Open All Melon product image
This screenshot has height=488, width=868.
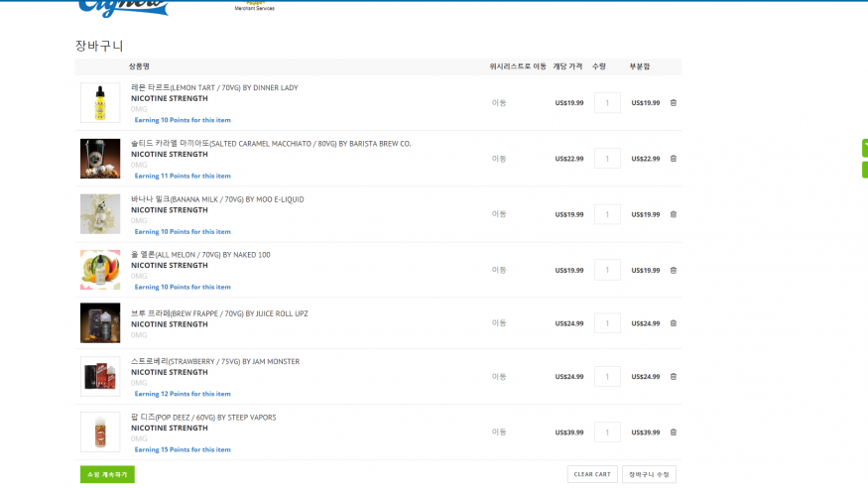click(100, 270)
